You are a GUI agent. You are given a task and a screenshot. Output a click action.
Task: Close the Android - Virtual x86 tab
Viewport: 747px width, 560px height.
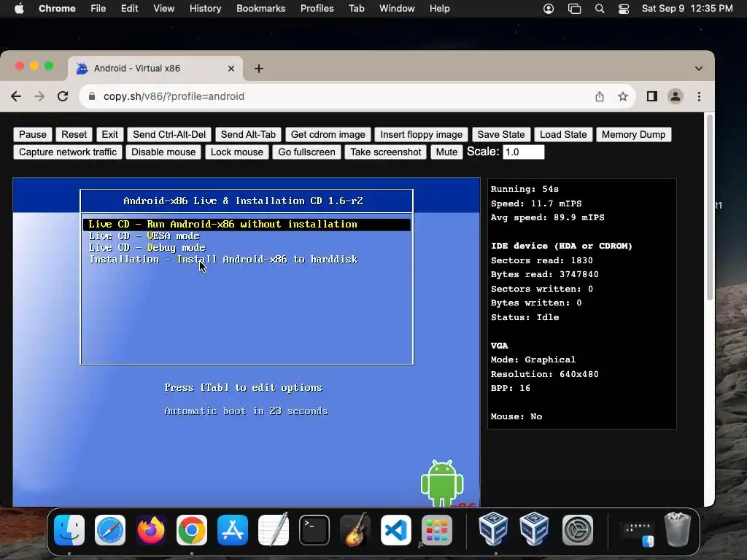tap(231, 69)
